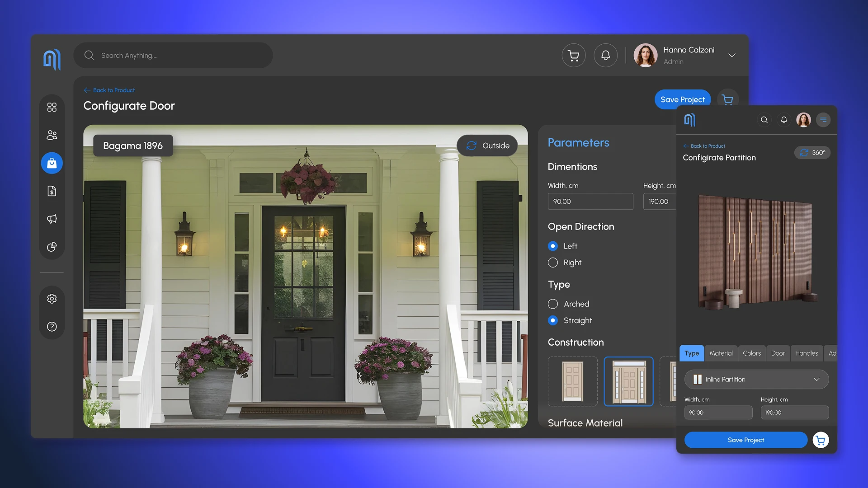Switch the door view to Outside
The height and width of the screenshot is (488, 868).
point(487,145)
